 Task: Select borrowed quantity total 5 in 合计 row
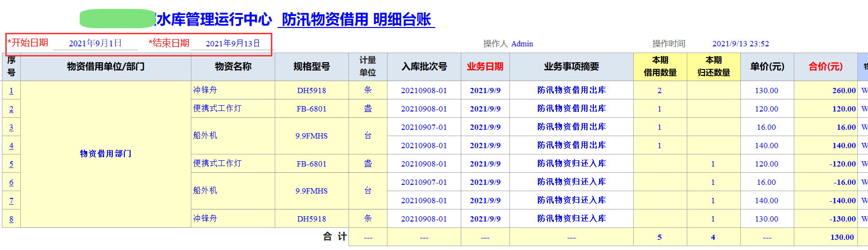(x=659, y=237)
